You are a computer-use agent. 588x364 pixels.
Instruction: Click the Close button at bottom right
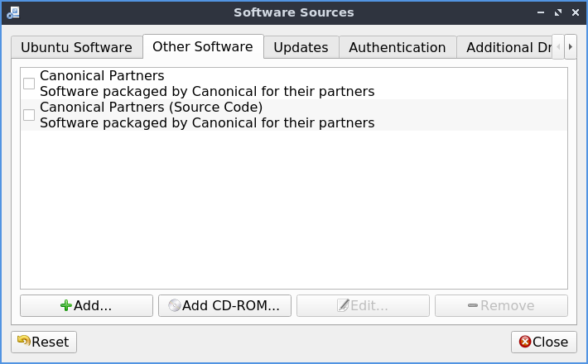click(543, 342)
